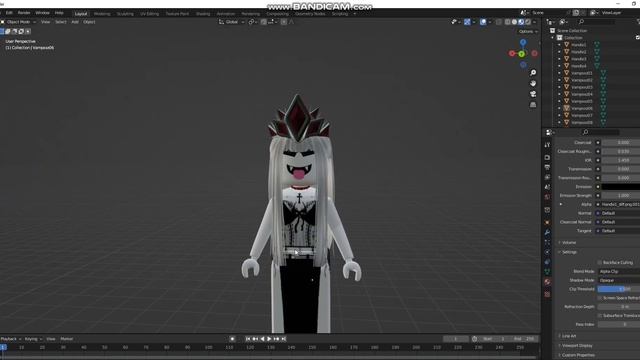Screen dimensions: 640x360
Task: Switch to the Modeling workspace tab
Action: (102, 14)
